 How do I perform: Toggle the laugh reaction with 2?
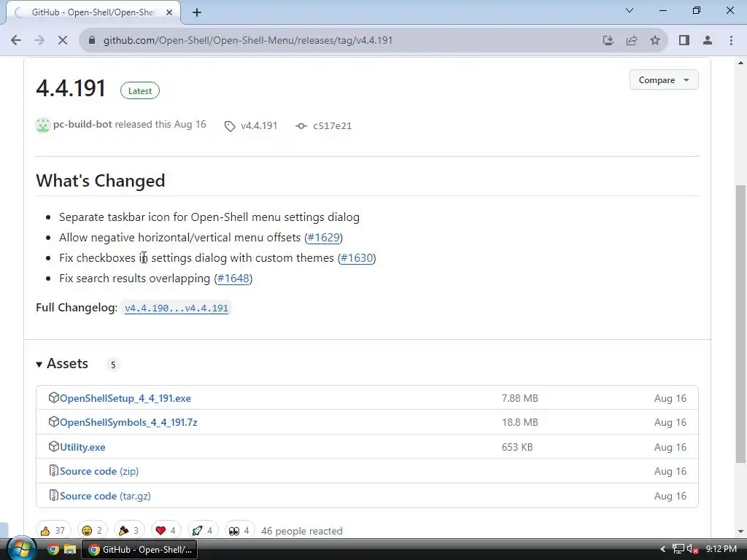(x=93, y=531)
